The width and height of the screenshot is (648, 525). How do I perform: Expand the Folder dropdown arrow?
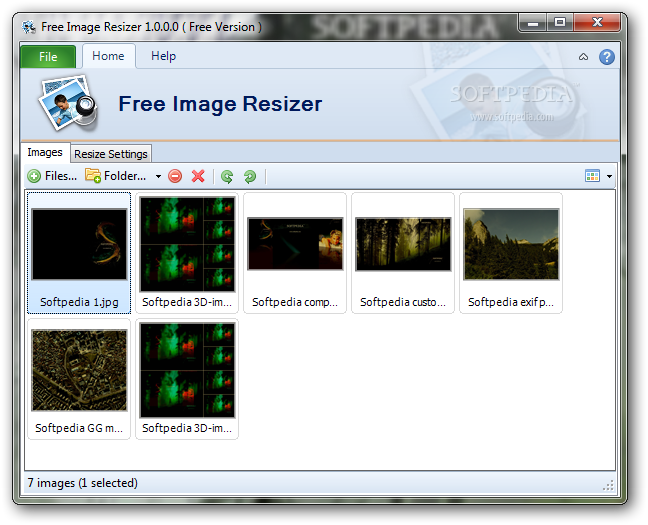pos(158,177)
